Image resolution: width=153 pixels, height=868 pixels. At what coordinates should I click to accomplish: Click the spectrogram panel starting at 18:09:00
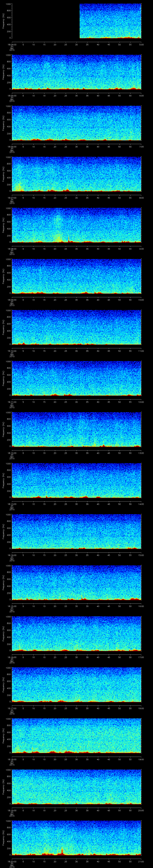click(x=77, y=276)
